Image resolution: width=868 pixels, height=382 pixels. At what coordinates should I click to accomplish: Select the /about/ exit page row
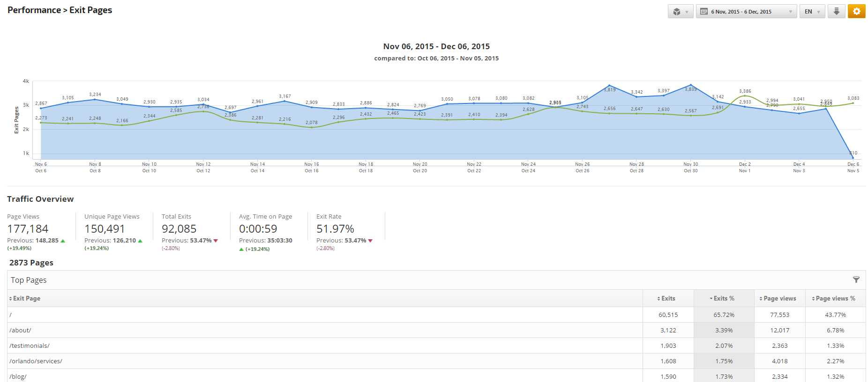[x=20, y=331]
